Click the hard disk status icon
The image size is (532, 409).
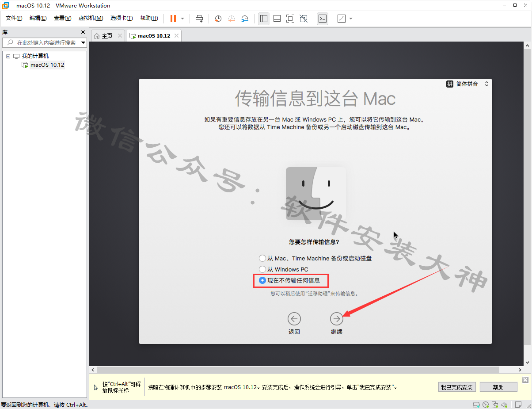pos(476,405)
